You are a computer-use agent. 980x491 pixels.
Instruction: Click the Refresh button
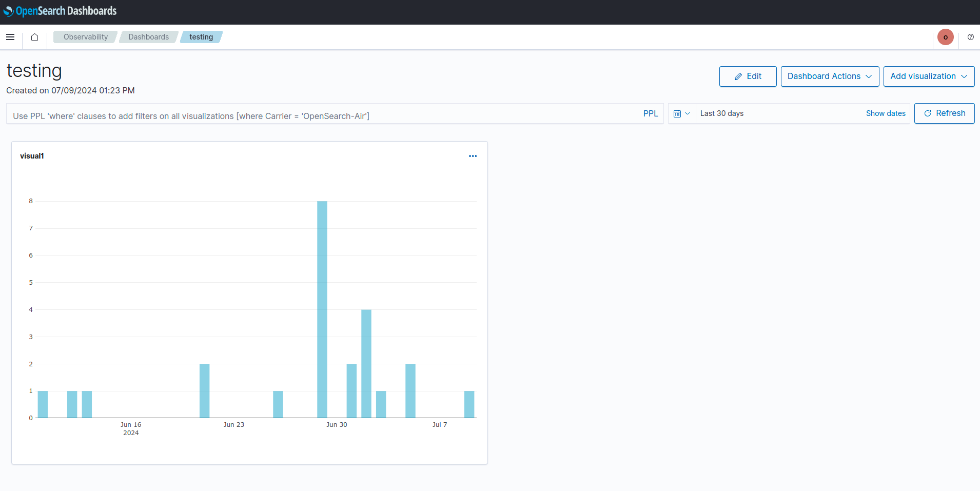coord(944,113)
